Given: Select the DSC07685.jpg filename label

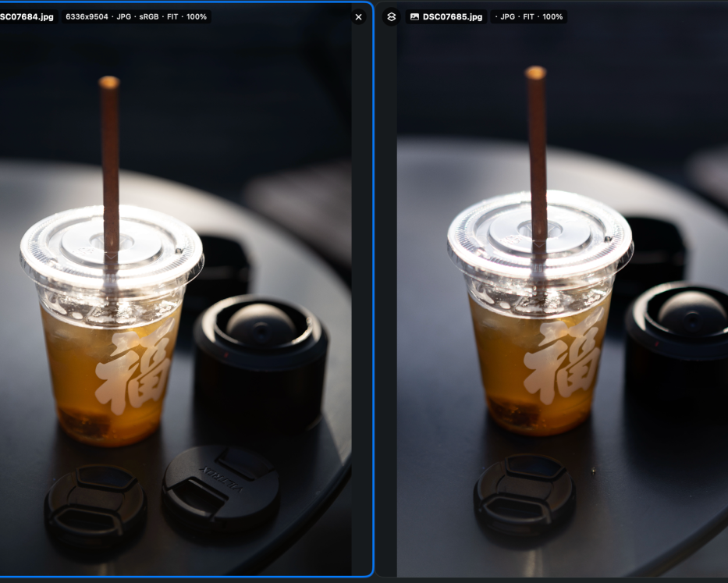Looking at the screenshot, I should pos(453,16).
